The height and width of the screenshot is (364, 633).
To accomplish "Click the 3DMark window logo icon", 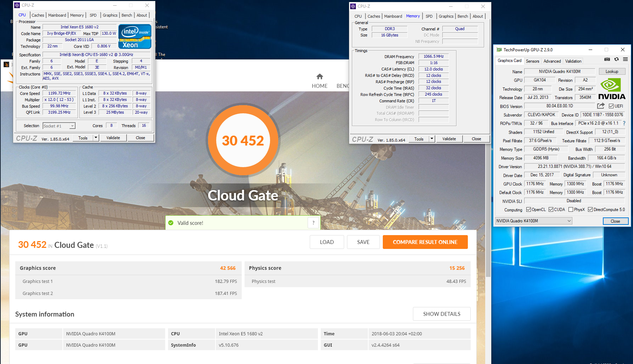I will tap(6, 64).
